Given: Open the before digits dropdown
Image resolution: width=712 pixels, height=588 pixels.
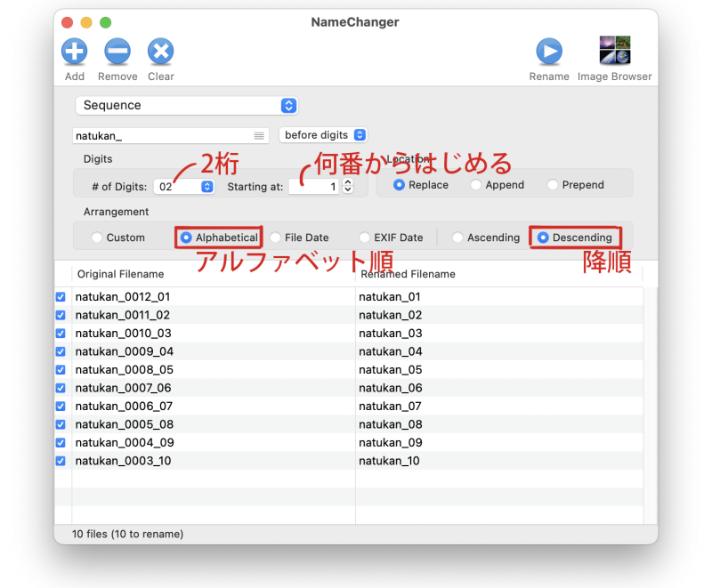Looking at the screenshot, I should pyautogui.click(x=323, y=135).
